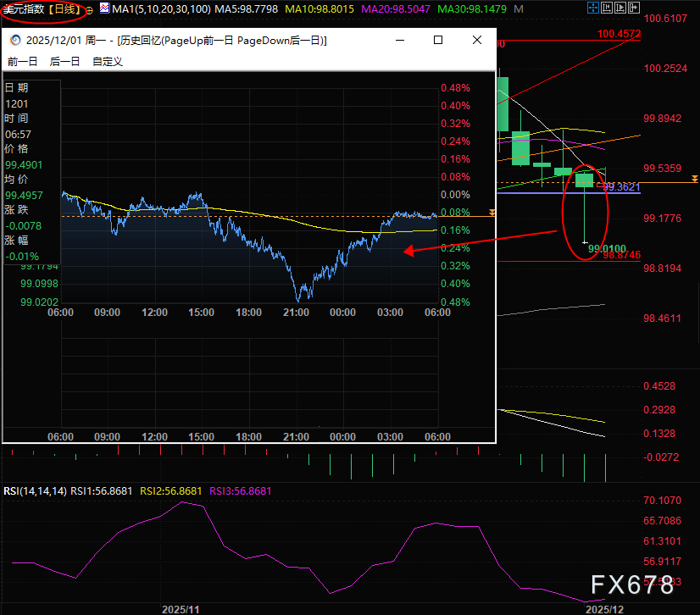This screenshot has height=615, width=700.
Task: Maximize the 历史回忆 popup window
Action: pos(438,41)
